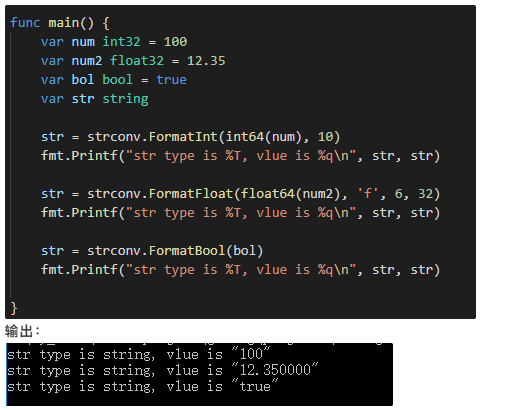Click the int64(num) conversion

point(264,137)
